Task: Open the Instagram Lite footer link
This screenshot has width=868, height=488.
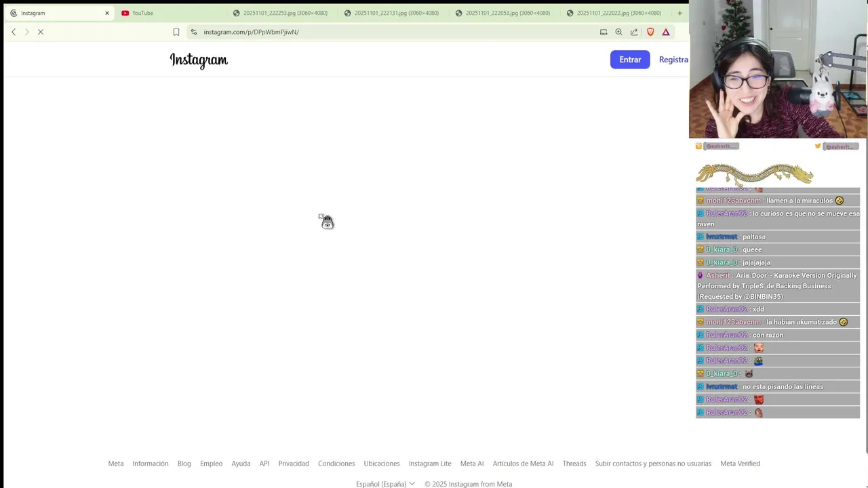Action: [430, 464]
